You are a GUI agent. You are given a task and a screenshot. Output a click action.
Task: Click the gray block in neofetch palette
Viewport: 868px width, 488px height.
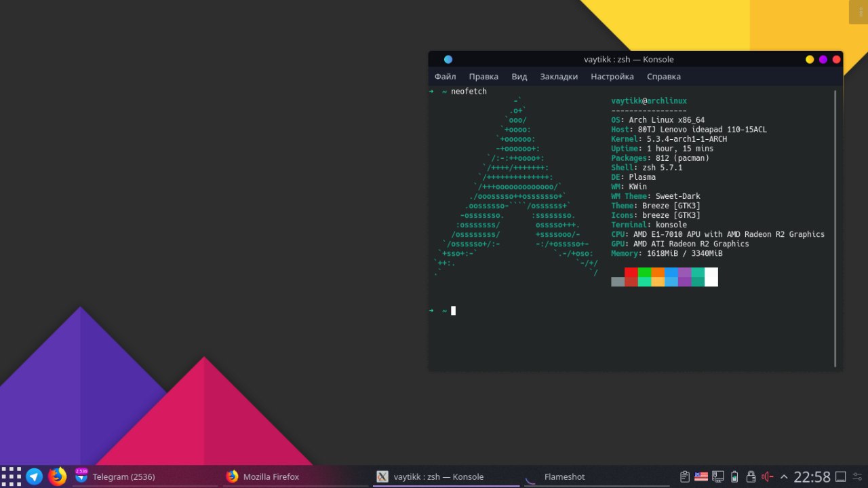coord(618,282)
